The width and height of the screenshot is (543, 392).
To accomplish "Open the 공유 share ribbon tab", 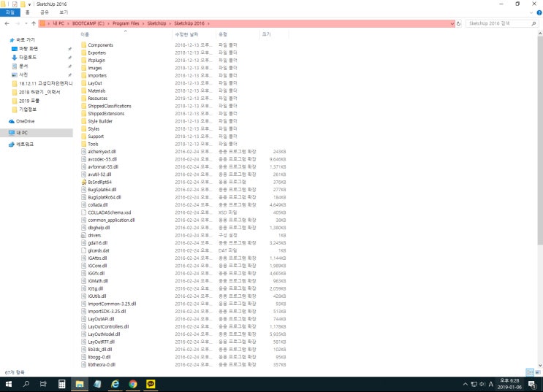I will coord(45,12).
